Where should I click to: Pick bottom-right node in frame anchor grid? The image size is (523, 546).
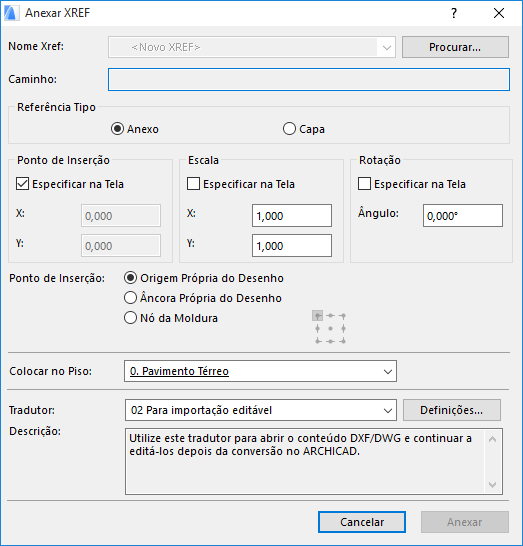(343, 341)
